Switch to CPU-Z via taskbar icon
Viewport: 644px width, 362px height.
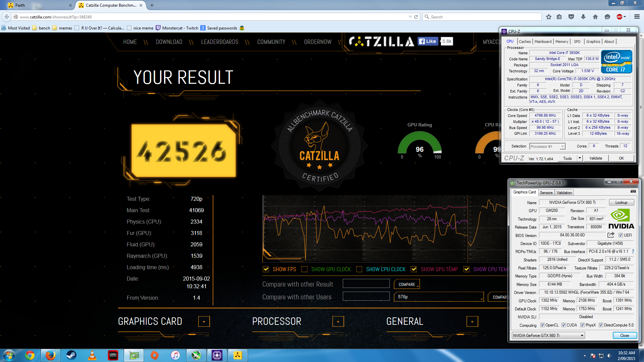[217, 355]
